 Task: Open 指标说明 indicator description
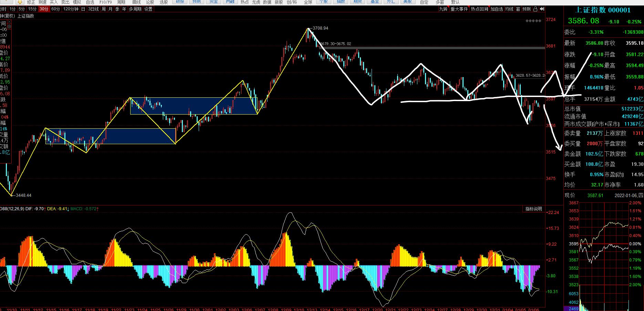tap(533, 209)
